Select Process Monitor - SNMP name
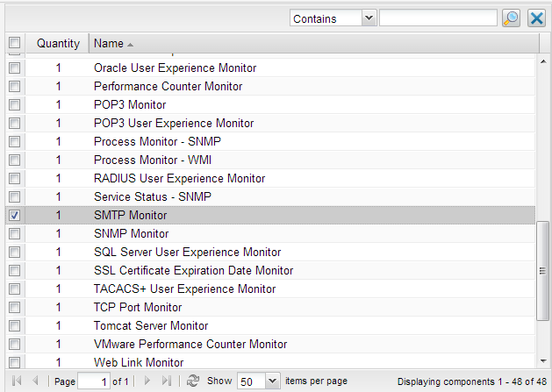Viewport: 552px width, 392px height. [x=157, y=141]
